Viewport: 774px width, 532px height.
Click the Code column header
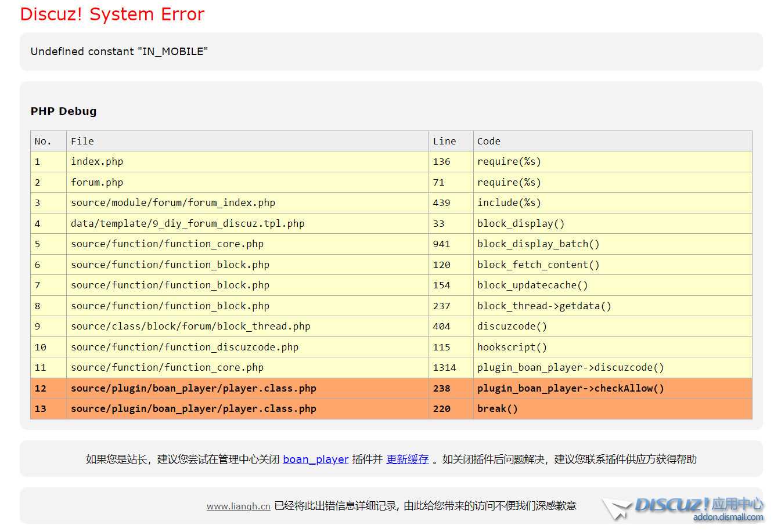pos(488,141)
